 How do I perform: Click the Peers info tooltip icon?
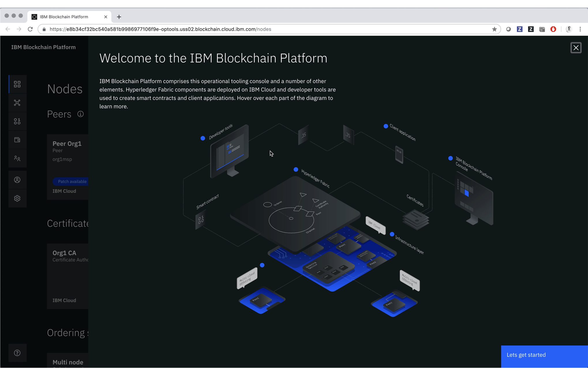point(80,114)
